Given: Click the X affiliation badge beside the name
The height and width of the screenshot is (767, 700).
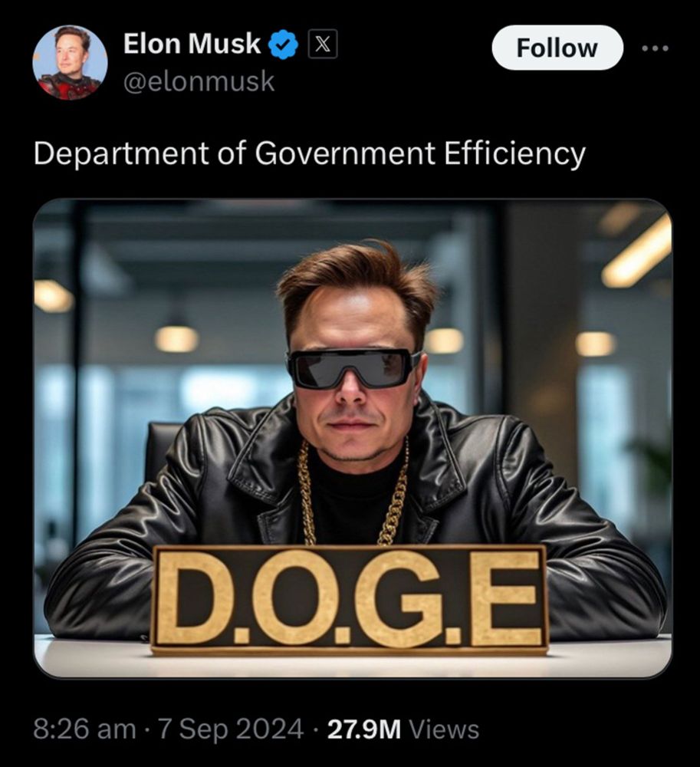Looking at the screenshot, I should tap(322, 44).
